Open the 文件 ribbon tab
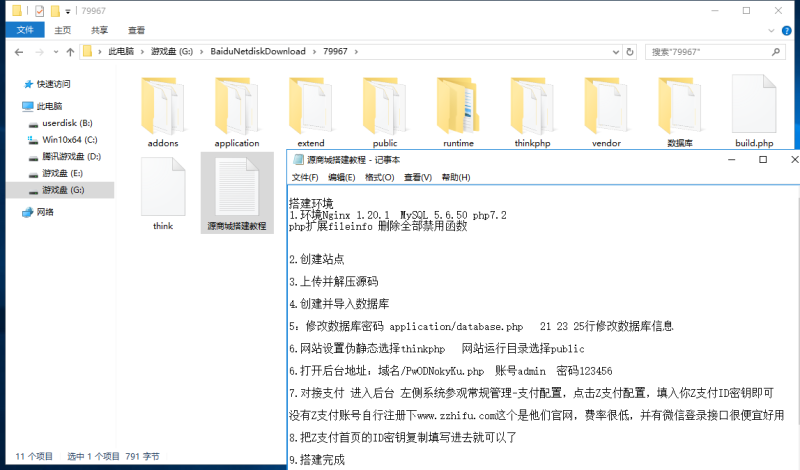The image size is (800, 470). [25, 30]
